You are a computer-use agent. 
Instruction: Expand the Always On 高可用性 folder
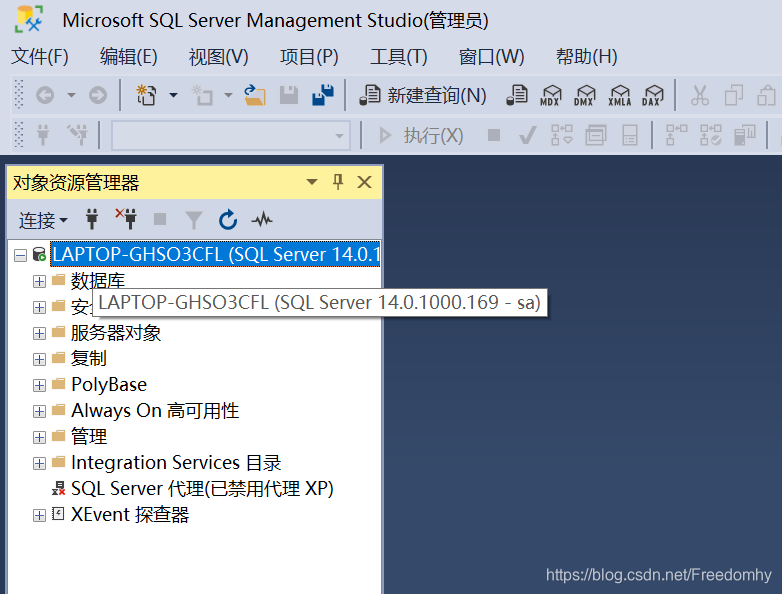(39, 411)
